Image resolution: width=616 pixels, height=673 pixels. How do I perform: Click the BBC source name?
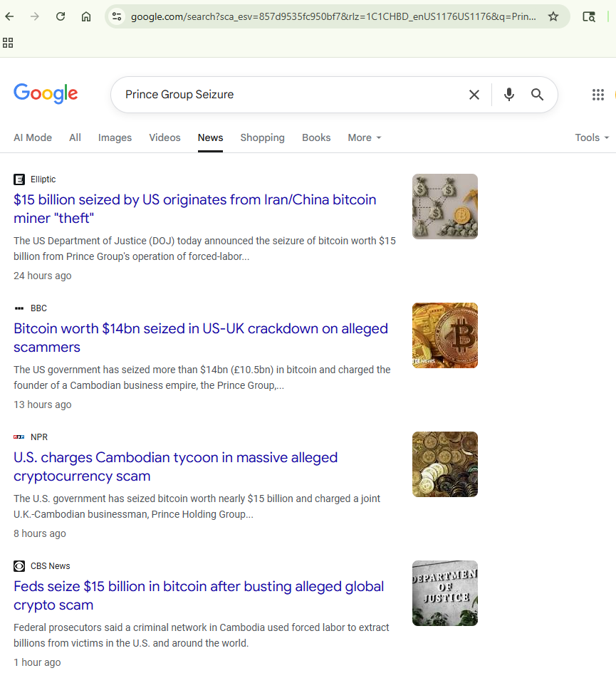38,308
